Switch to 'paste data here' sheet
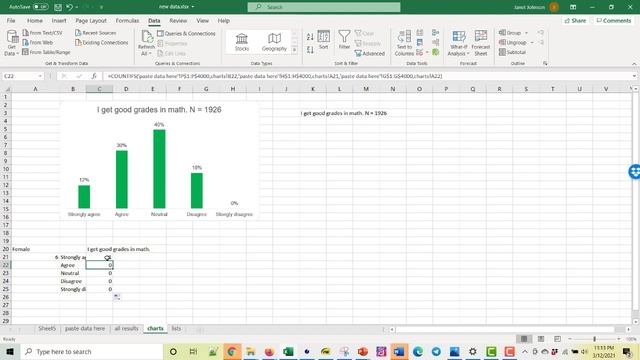Image resolution: width=640 pixels, height=360 pixels. click(x=85, y=329)
